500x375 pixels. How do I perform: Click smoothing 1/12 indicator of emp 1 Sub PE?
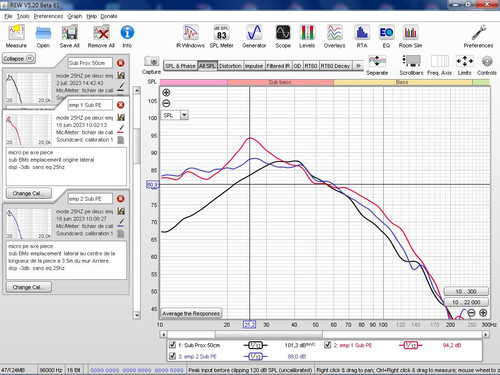pyautogui.click(x=411, y=345)
